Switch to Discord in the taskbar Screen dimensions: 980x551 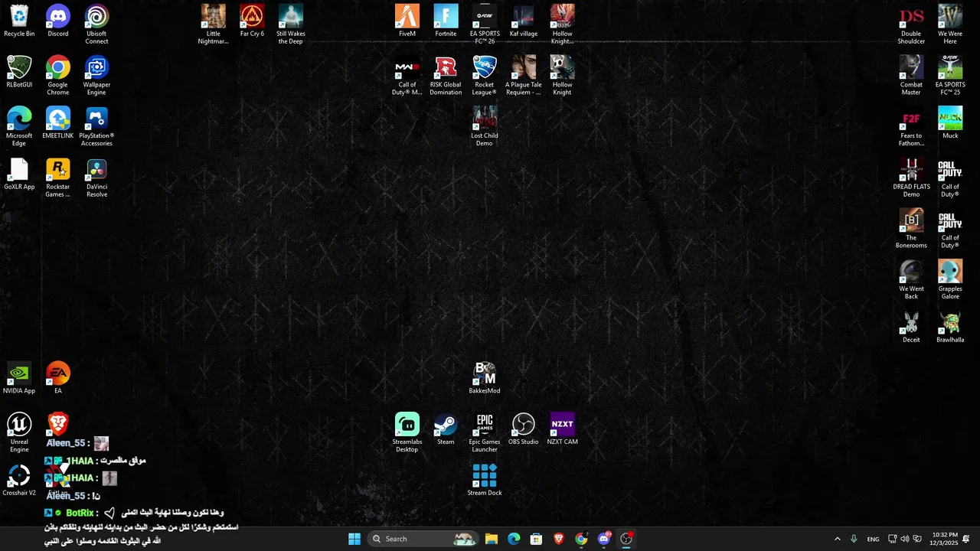point(604,539)
